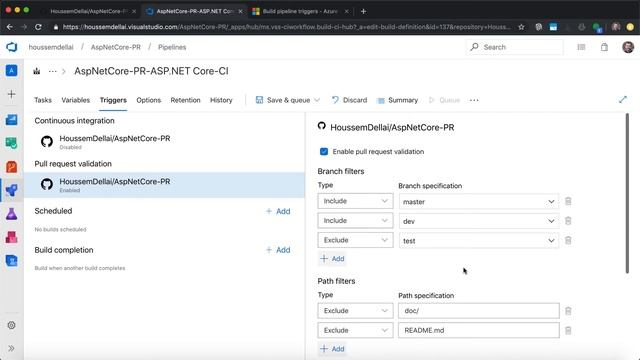This screenshot has height=360, width=640.
Task: Open the test branch specification dropdown
Action: pos(478,241)
